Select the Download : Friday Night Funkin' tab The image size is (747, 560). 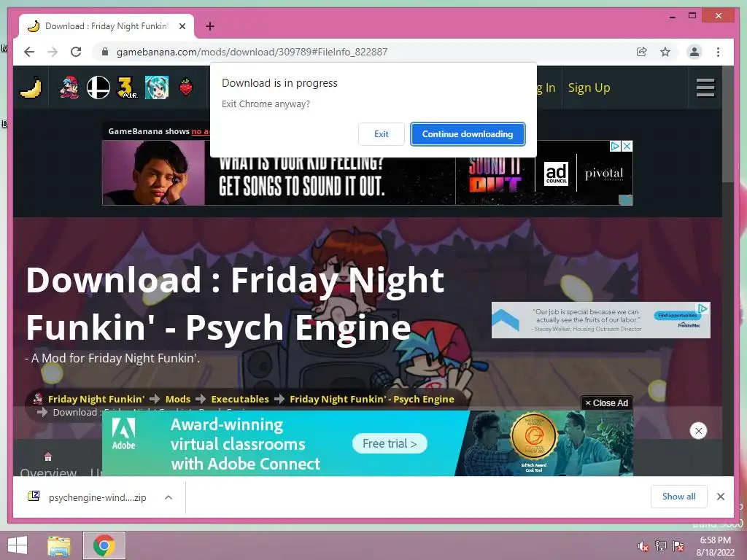[107, 26]
